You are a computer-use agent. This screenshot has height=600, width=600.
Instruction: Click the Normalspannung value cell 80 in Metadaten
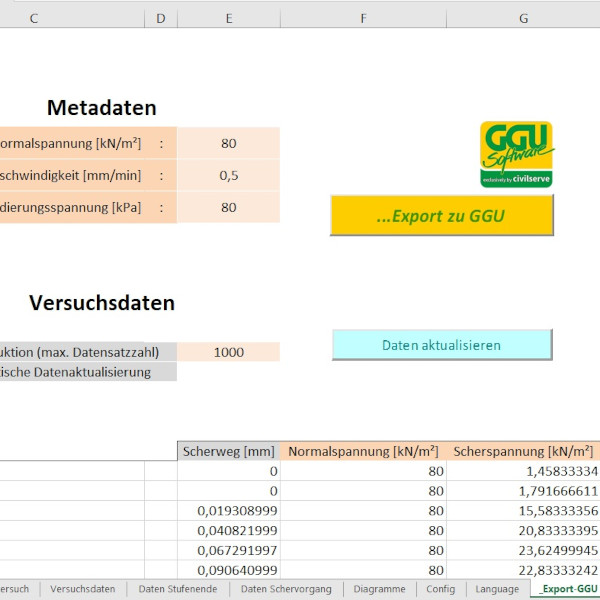coord(228,143)
